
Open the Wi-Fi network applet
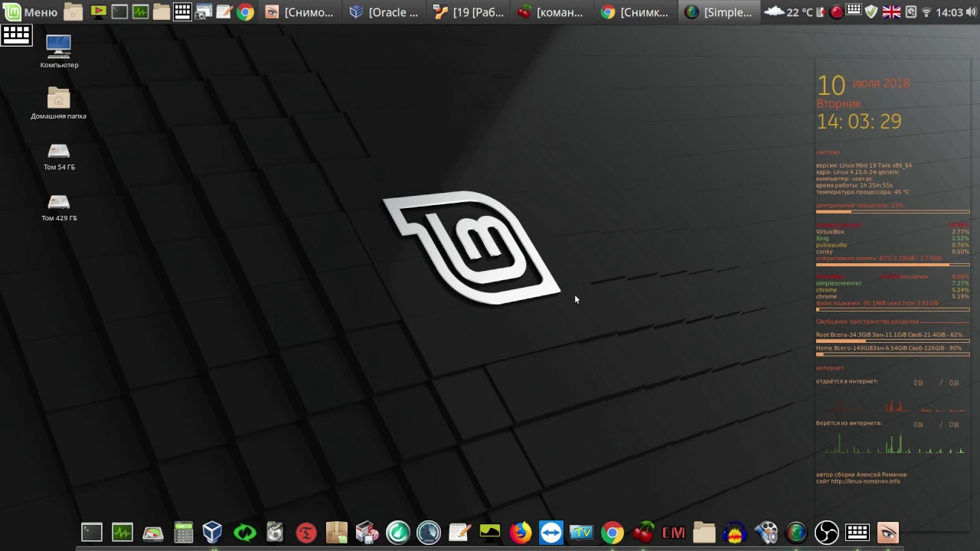(926, 11)
